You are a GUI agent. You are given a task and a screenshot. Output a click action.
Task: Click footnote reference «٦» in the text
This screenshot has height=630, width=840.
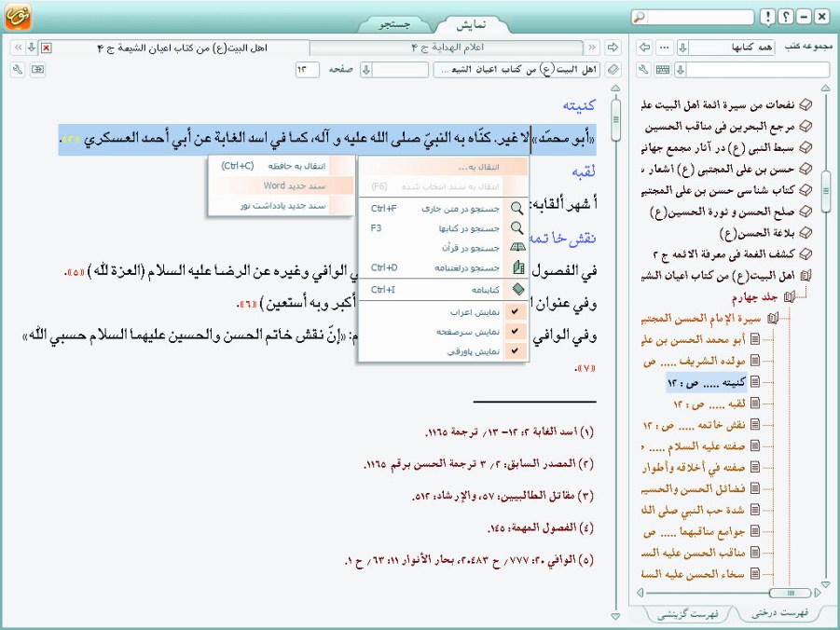[x=246, y=305]
